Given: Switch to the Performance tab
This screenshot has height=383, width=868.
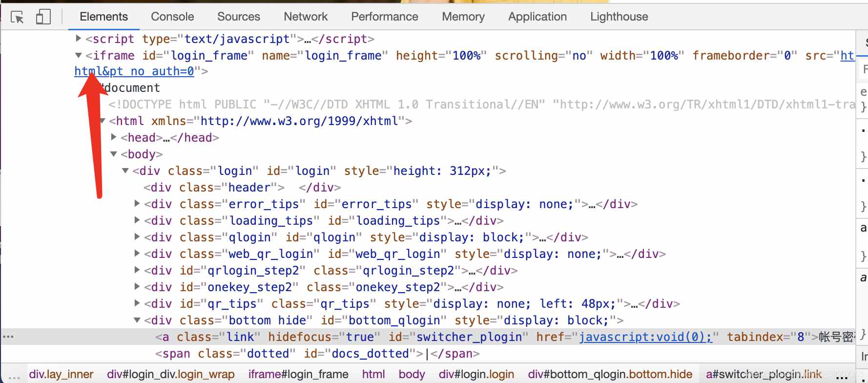Looking at the screenshot, I should [385, 17].
